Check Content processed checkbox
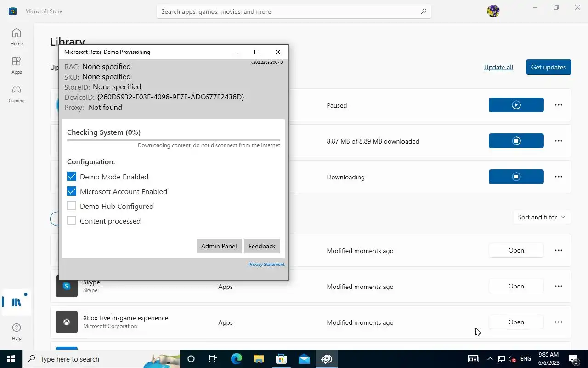588x368 pixels. click(x=72, y=220)
